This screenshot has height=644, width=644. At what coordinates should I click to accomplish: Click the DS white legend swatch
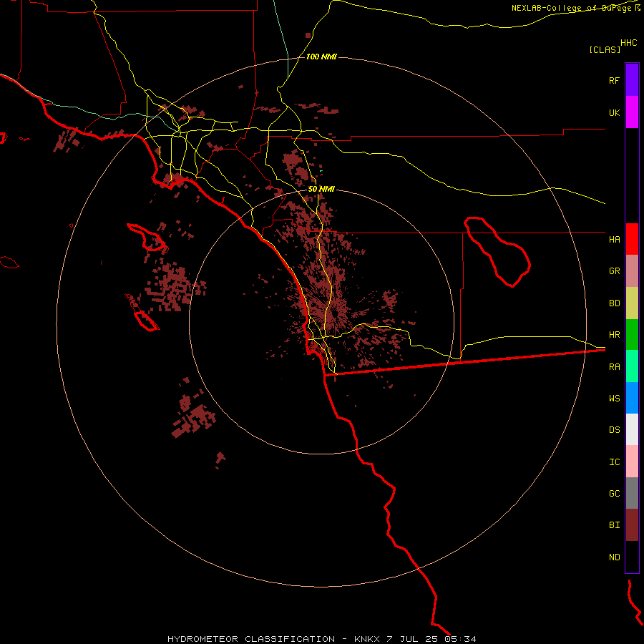pyautogui.click(x=632, y=429)
